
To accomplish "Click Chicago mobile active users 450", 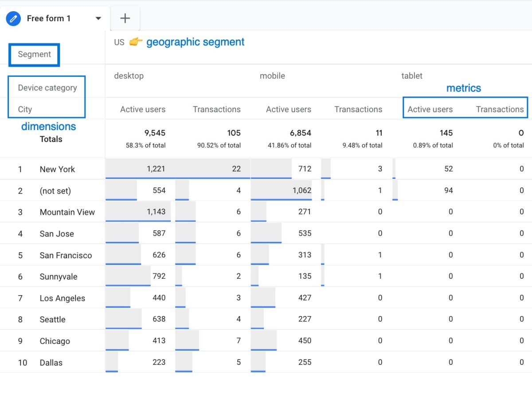I will pyautogui.click(x=305, y=340).
